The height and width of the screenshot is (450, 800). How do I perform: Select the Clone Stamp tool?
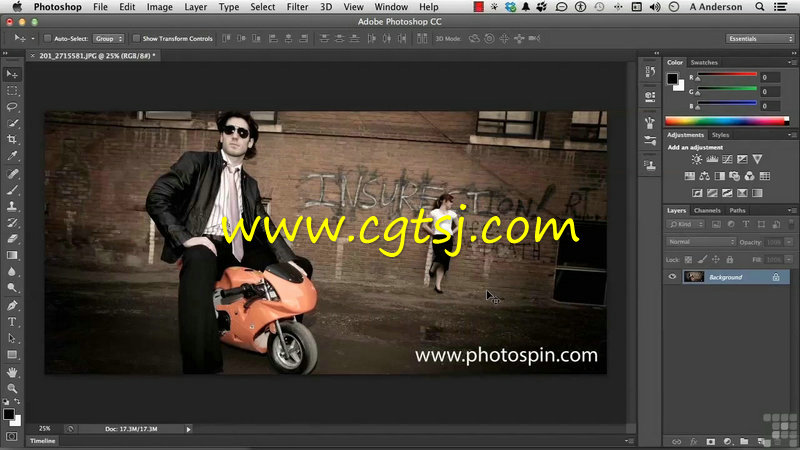point(12,206)
